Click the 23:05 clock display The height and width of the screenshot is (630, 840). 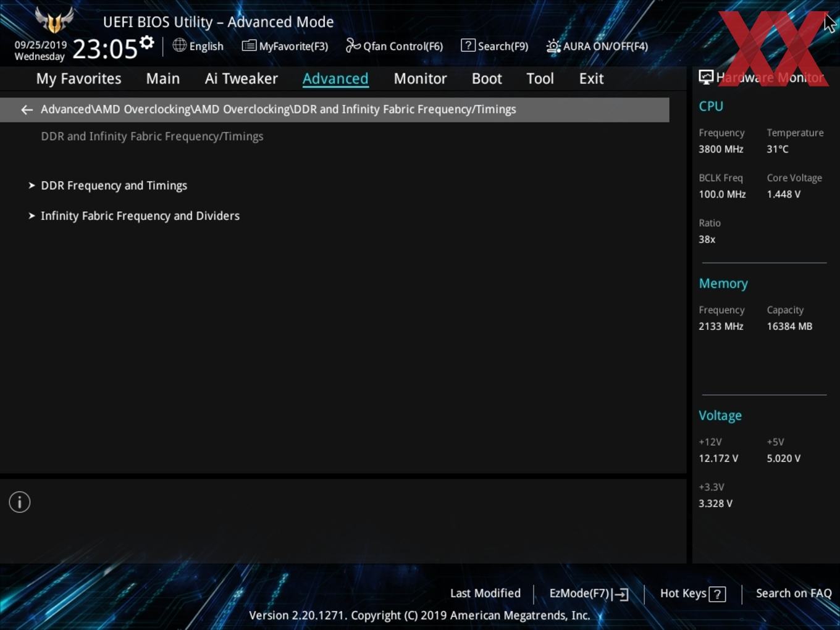pyautogui.click(x=105, y=48)
